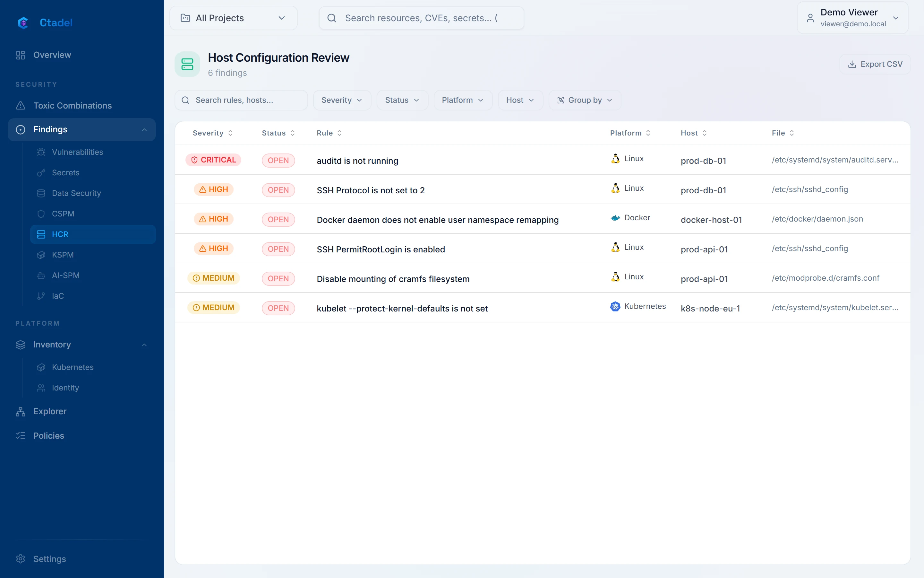Click the Policies checklist icon
The width and height of the screenshot is (924, 578).
point(21,436)
